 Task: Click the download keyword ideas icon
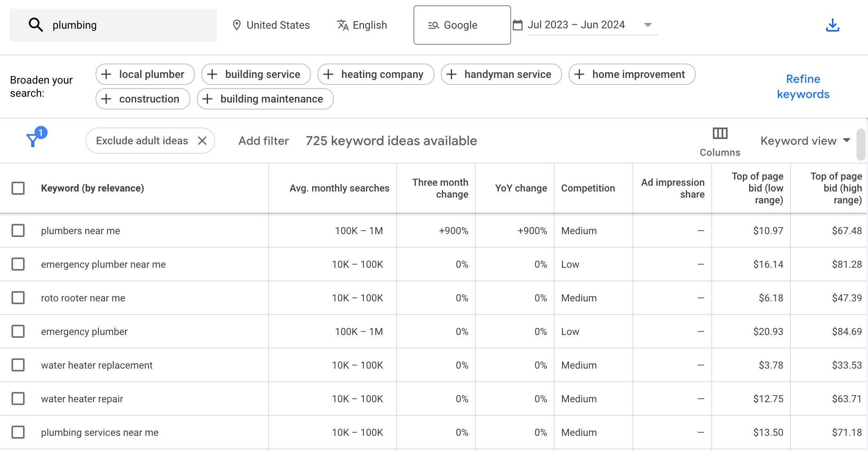point(832,25)
